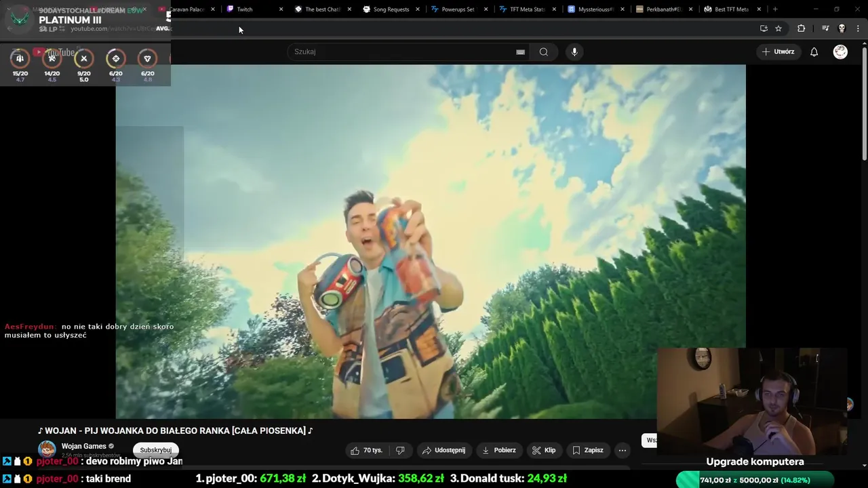
Task: Save video to playlist with Zapisz
Action: (x=588, y=450)
